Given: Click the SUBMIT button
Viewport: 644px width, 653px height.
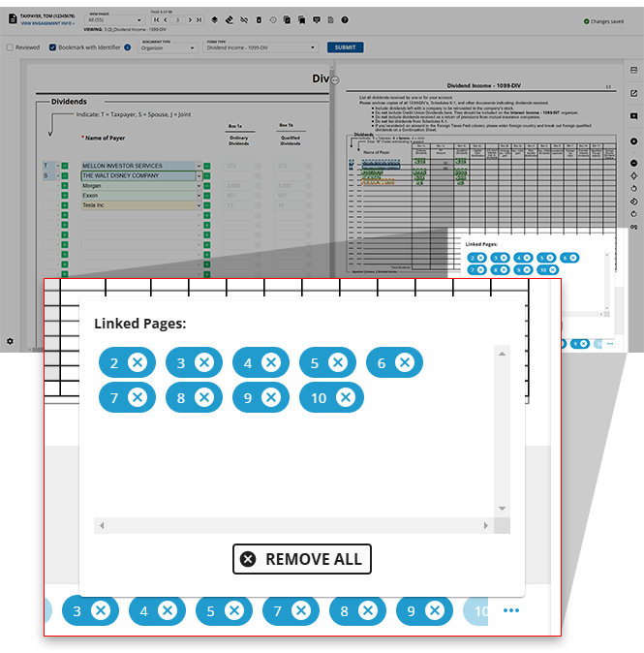Looking at the screenshot, I should coord(345,47).
